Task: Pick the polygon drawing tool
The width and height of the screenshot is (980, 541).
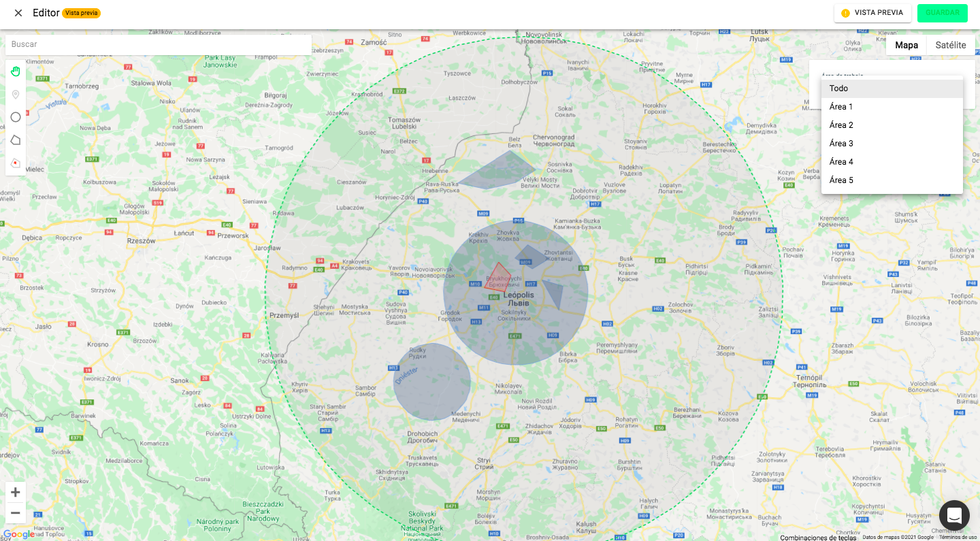Action: click(16, 140)
